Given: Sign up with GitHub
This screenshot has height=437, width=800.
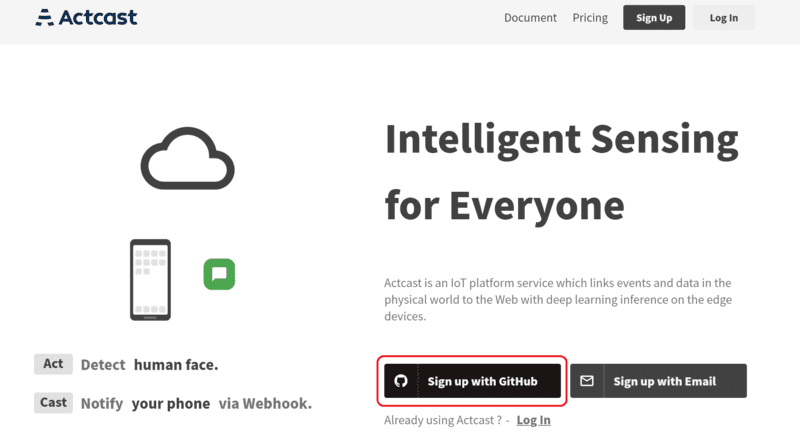Looking at the screenshot, I should 472,381.
